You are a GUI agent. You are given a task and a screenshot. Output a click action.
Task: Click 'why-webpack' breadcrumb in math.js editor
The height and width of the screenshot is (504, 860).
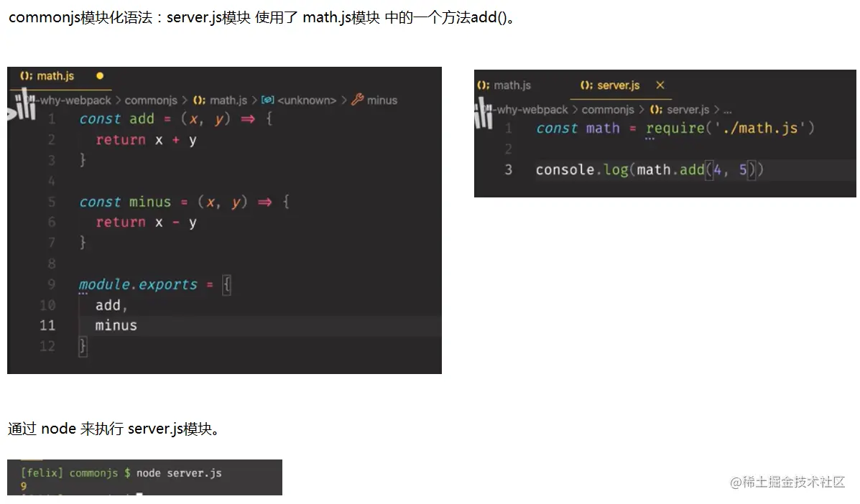75,101
